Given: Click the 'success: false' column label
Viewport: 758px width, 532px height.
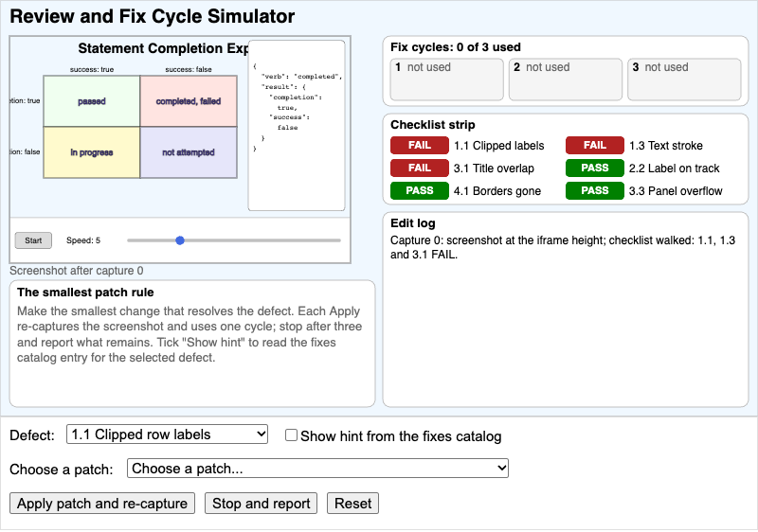Looking at the screenshot, I should (189, 69).
